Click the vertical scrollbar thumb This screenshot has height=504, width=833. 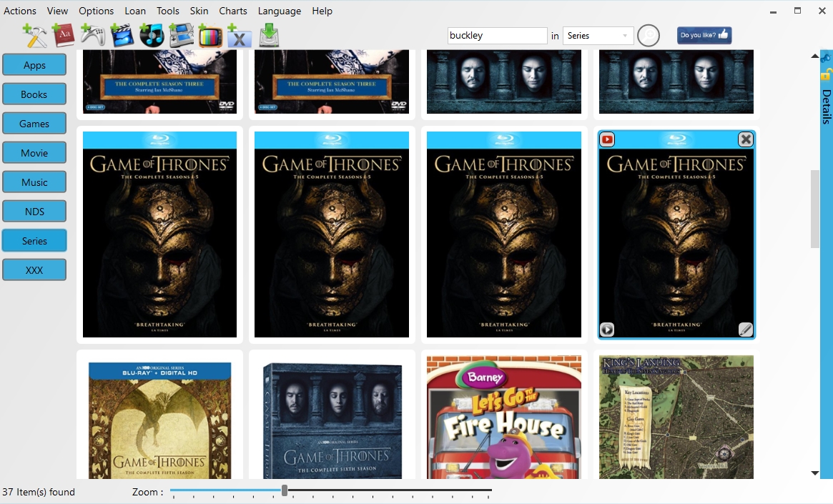[x=815, y=209]
